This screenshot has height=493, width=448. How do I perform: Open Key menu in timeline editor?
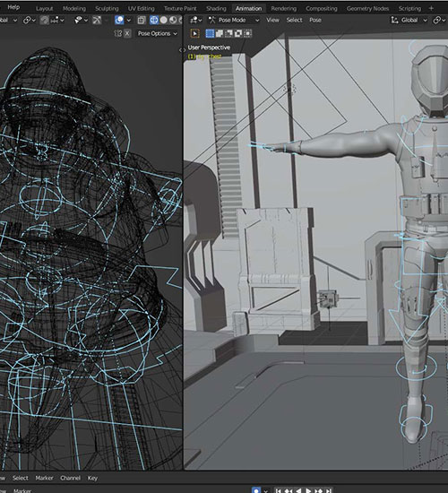[x=92, y=479]
